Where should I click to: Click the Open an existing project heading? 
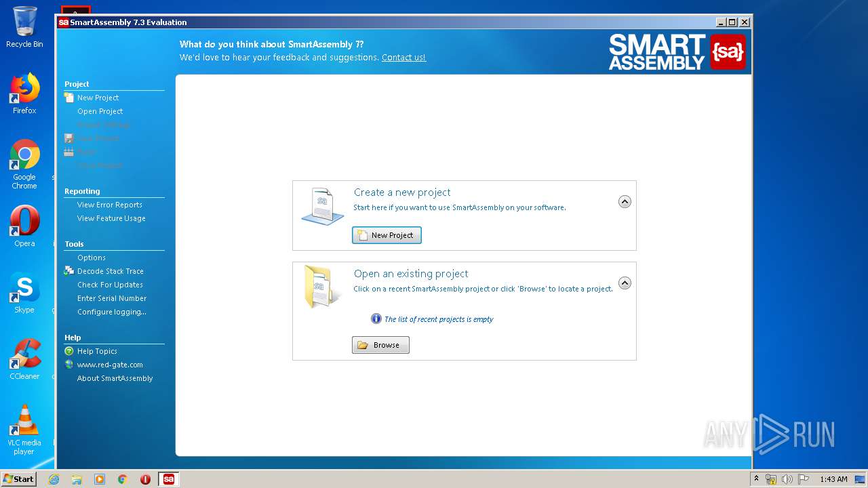coord(411,274)
